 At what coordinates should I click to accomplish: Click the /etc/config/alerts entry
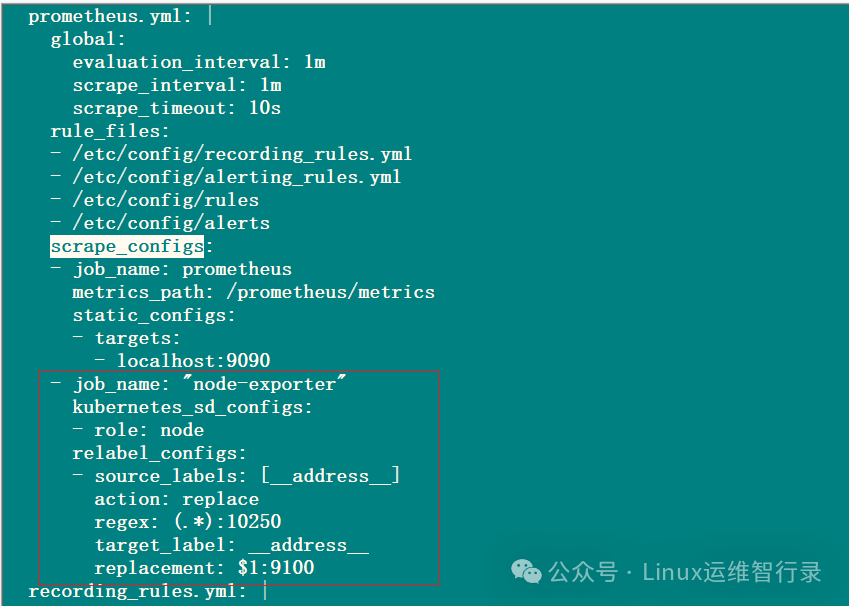tap(171, 223)
